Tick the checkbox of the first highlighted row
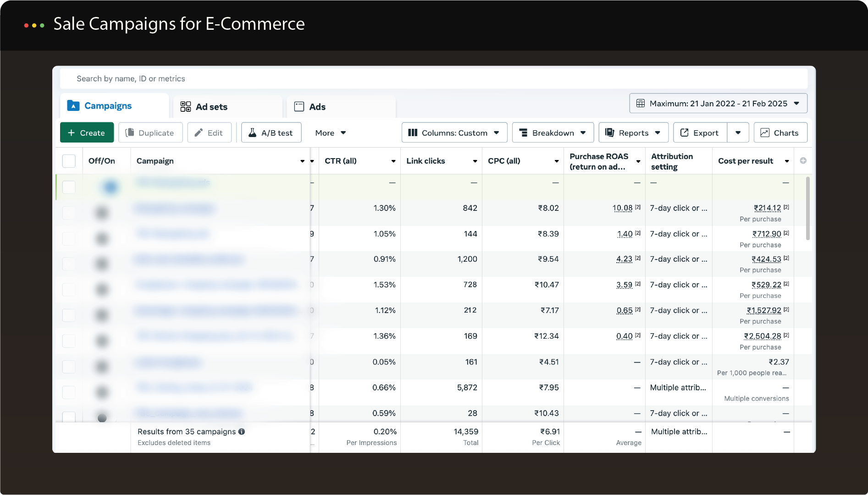868x495 pixels. click(69, 187)
